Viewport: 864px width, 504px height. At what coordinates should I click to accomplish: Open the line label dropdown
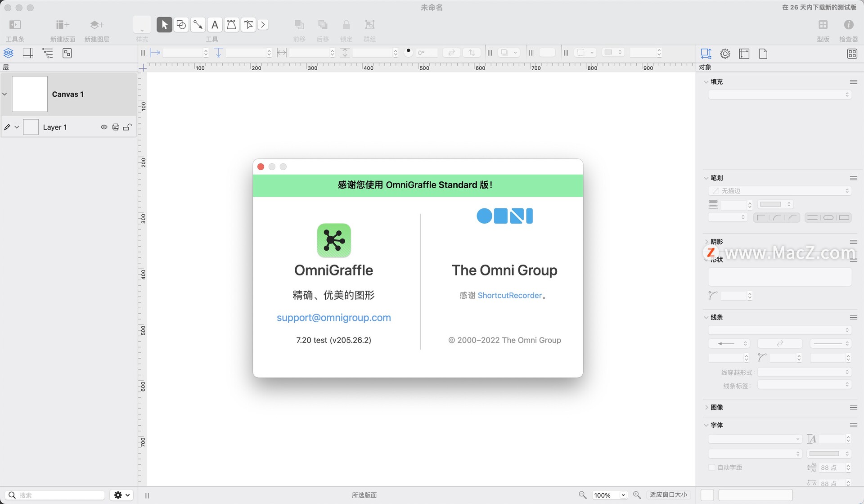pos(804,385)
